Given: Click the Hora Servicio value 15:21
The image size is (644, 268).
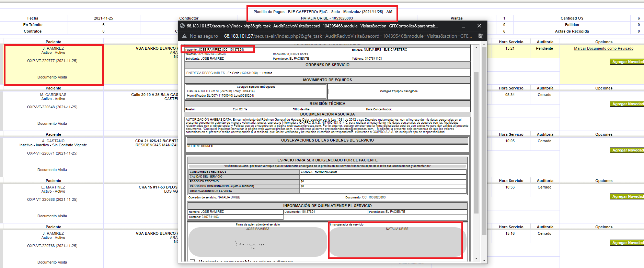Looking at the screenshot, I should [x=510, y=48].
